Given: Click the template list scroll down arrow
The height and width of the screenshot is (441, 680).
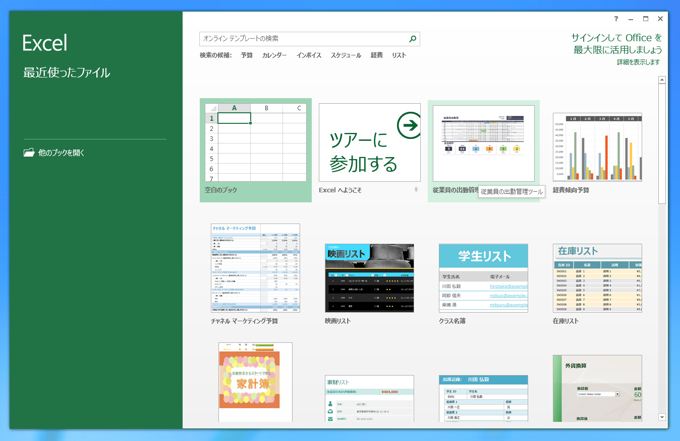Looking at the screenshot, I should [x=662, y=417].
